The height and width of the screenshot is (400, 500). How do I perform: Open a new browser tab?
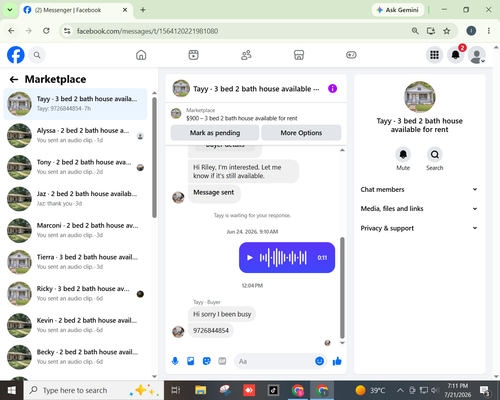[x=143, y=10]
